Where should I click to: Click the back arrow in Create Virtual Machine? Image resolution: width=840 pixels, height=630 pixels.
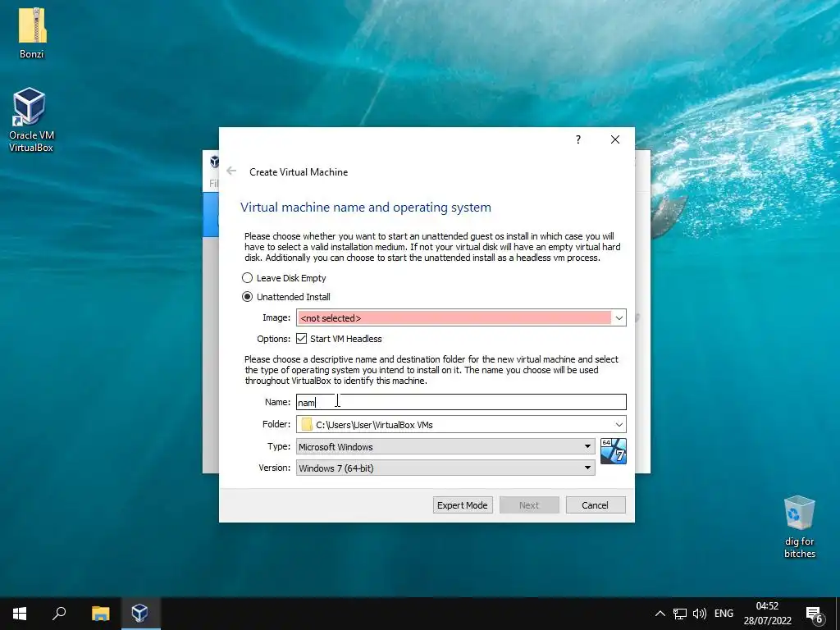click(231, 171)
